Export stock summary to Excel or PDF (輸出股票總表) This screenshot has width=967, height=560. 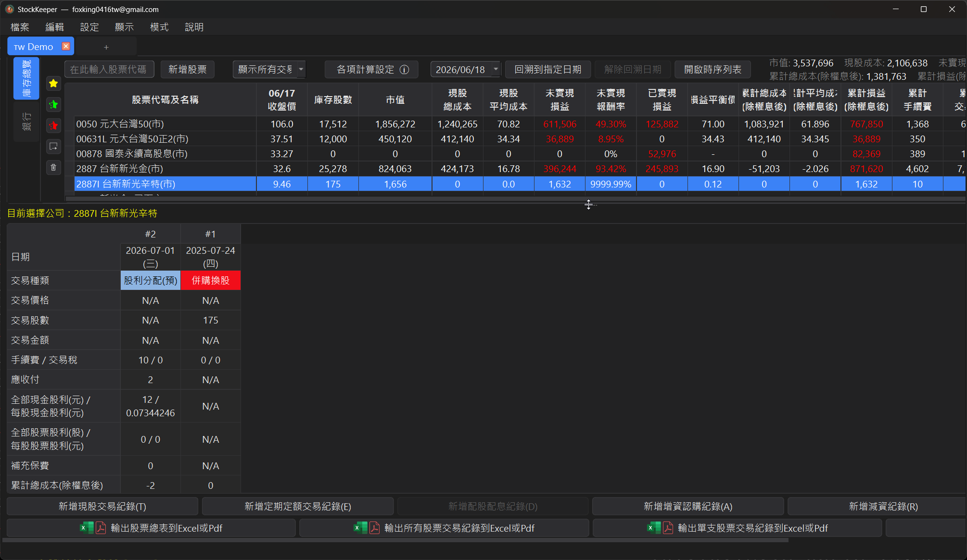click(x=151, y=528)
